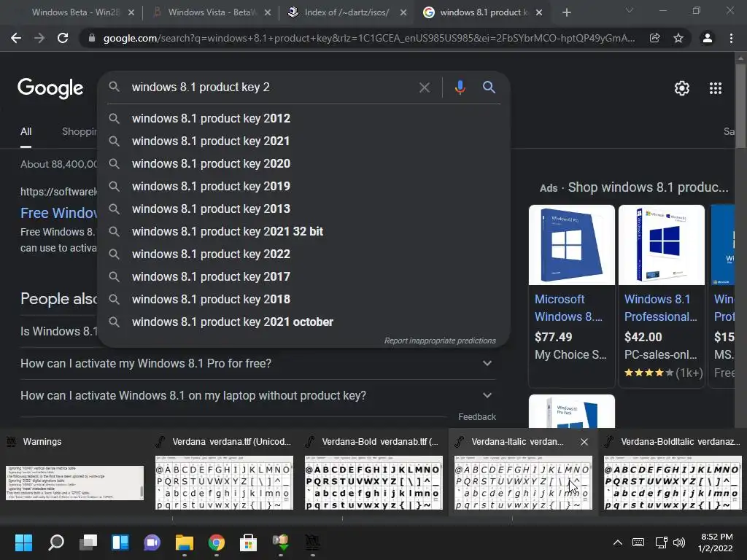This screenshot has width=747, height=560.
Task: Open the share page icon in address bar
Action: click(x=654, y=38)
